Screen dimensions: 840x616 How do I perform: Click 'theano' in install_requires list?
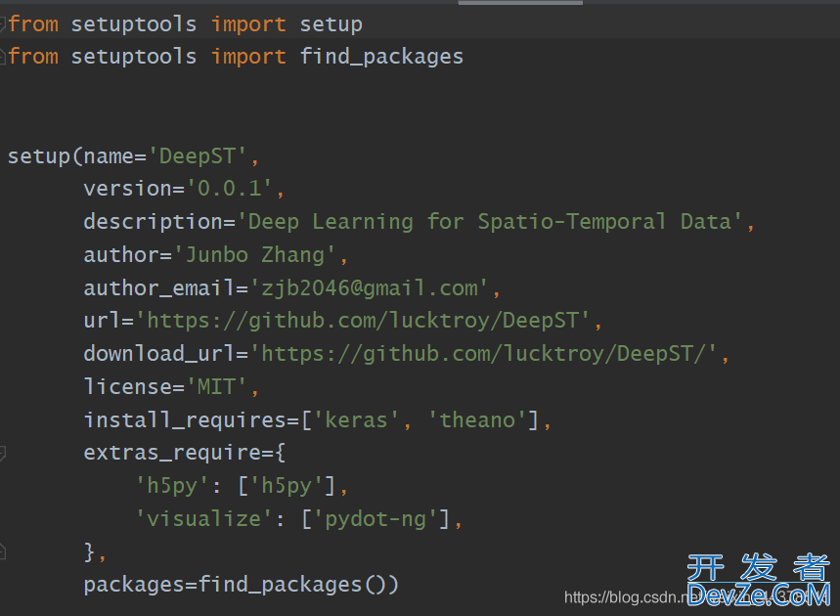(477, 420)
